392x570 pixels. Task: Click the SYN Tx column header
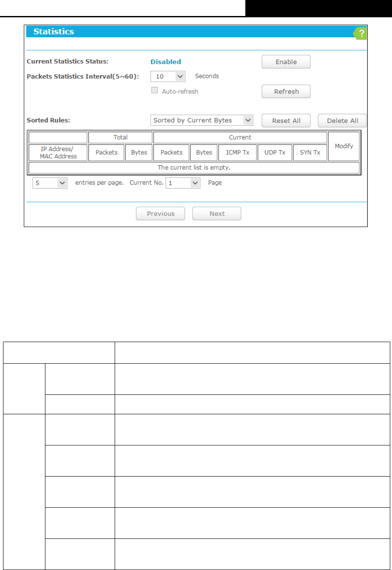tap(310, 153)
